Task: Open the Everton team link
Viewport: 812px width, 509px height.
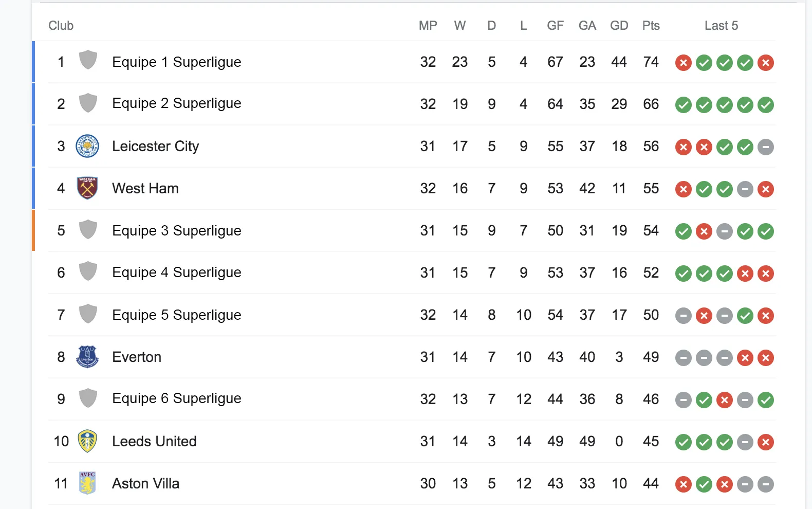Action: tap(137, 357)
